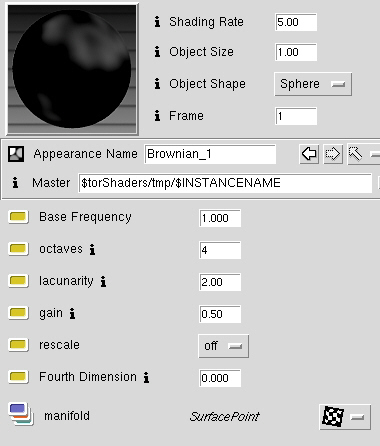This screenshot has width=380, height=446.
Task: Open the rescale off dropdown
Action: pos(223,346)
